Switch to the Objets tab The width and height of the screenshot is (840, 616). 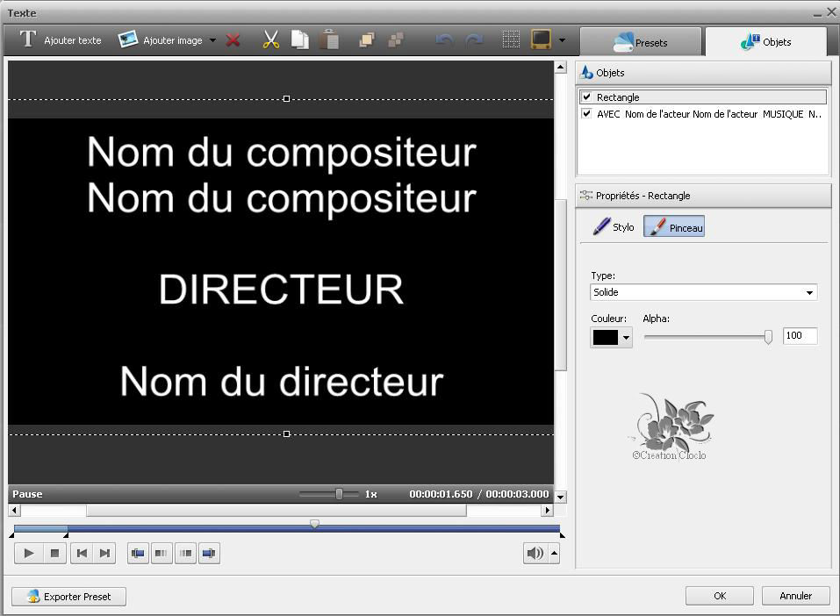point(765,42)
